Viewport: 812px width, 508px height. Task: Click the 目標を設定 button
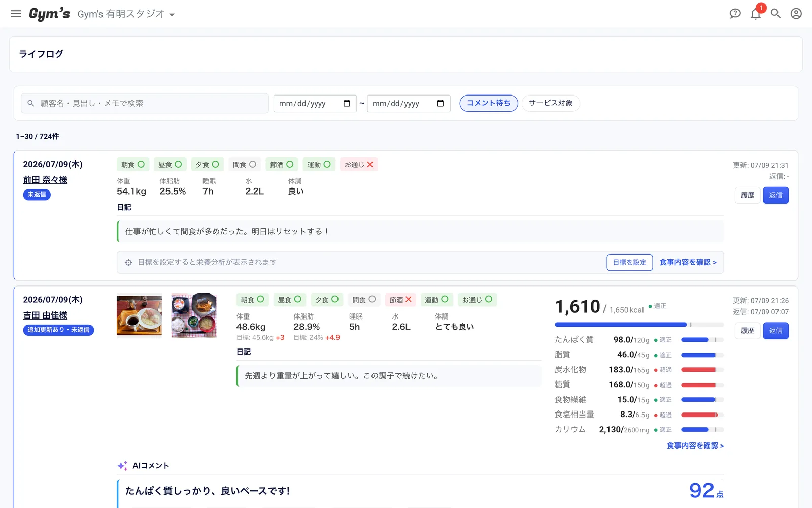tap(629, 262)
